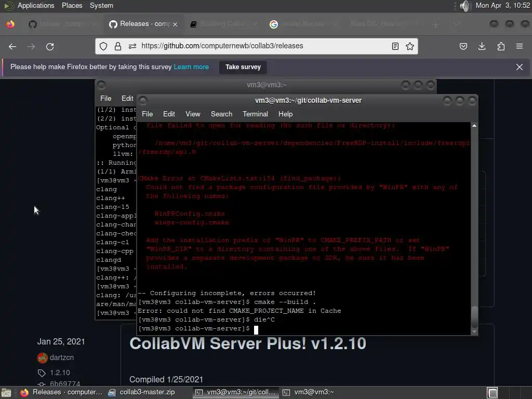The image size is (532, 399).
Task: Click the 'Compiled 1/25/2021' text
Action: pyautogui.click(x=166, y=379)
